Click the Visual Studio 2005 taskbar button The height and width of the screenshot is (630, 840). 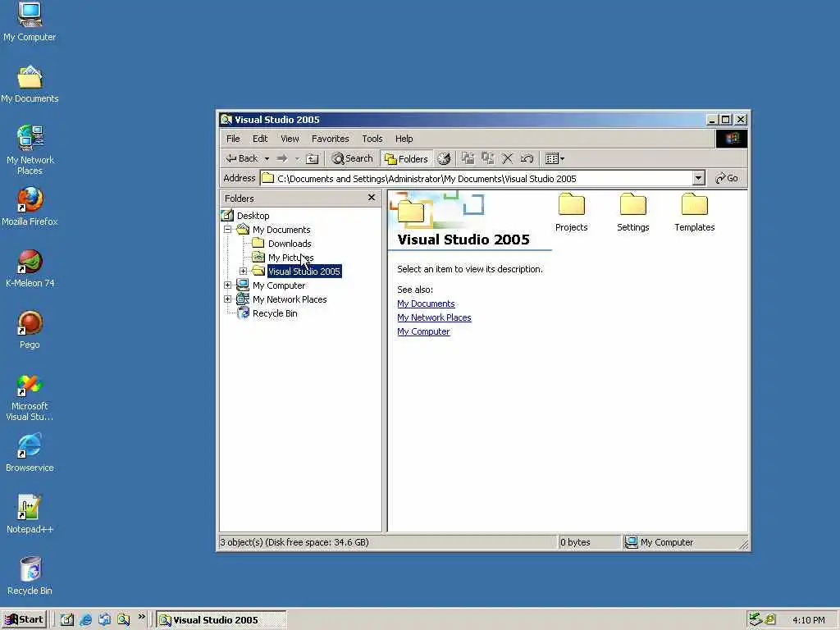click(x=221, y=620)
